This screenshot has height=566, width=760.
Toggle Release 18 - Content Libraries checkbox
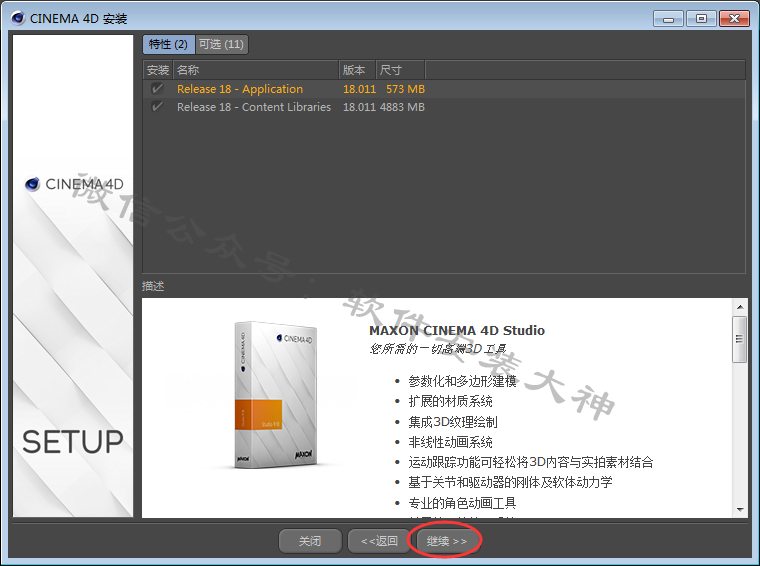(157, 107)
